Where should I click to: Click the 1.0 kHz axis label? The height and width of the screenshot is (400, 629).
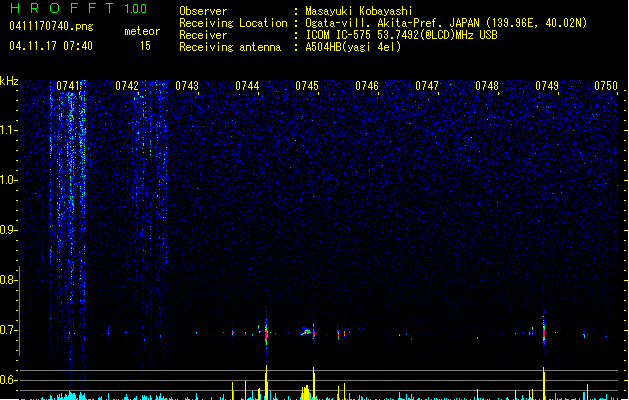[x=9, y=180]
